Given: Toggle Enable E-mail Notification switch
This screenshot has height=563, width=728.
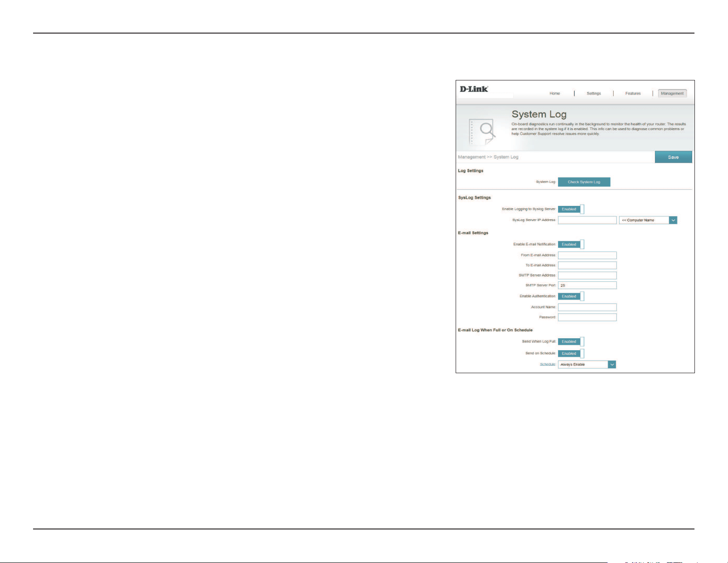Looking at the screenshot, I should click(571, 245).
